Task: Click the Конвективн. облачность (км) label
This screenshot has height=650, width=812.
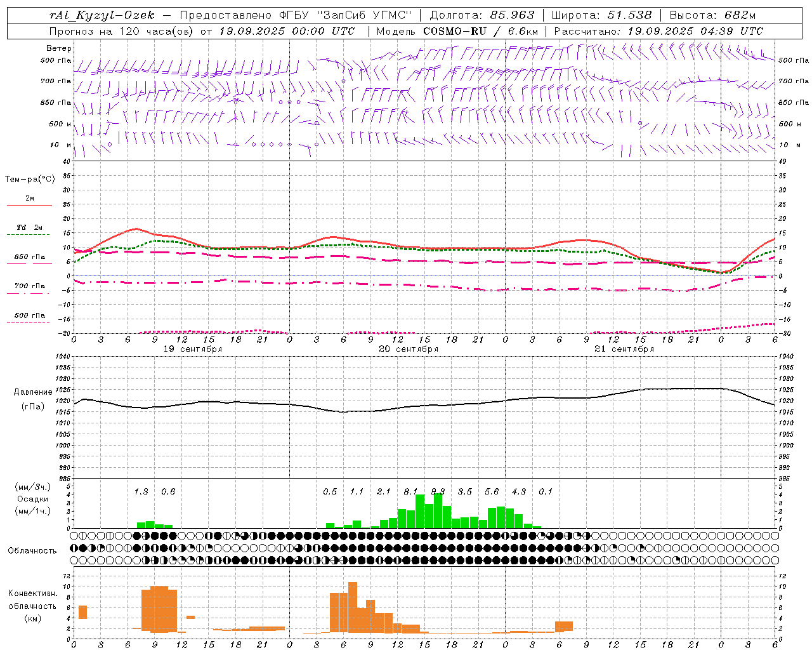Action: 33,606
